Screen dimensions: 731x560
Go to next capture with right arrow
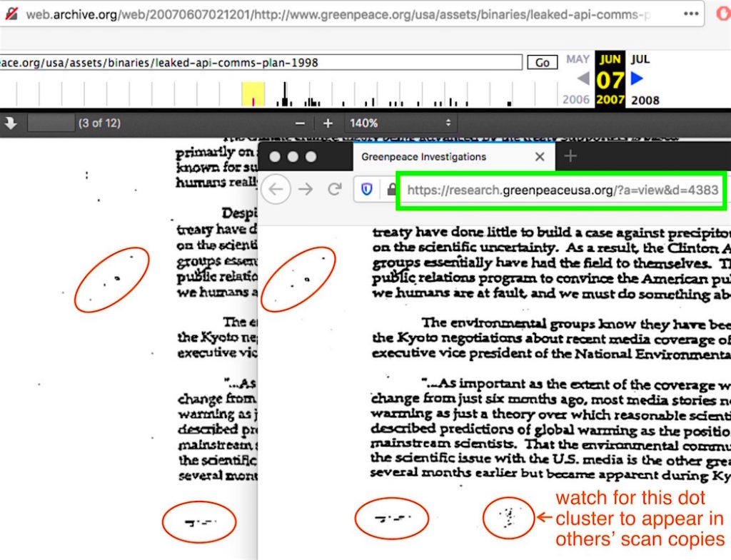(637, 79)
